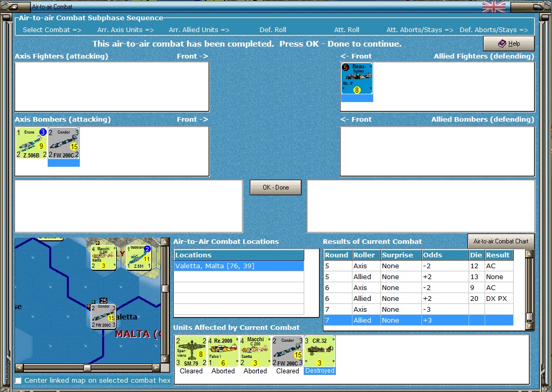The image size is (552, 392).
Task: Click the map vertical scrollbar up arrow
Action: [x=164, y=242]
